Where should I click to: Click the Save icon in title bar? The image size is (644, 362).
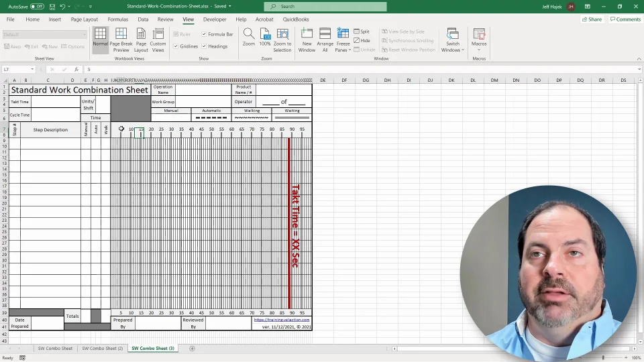pos(51,7)
